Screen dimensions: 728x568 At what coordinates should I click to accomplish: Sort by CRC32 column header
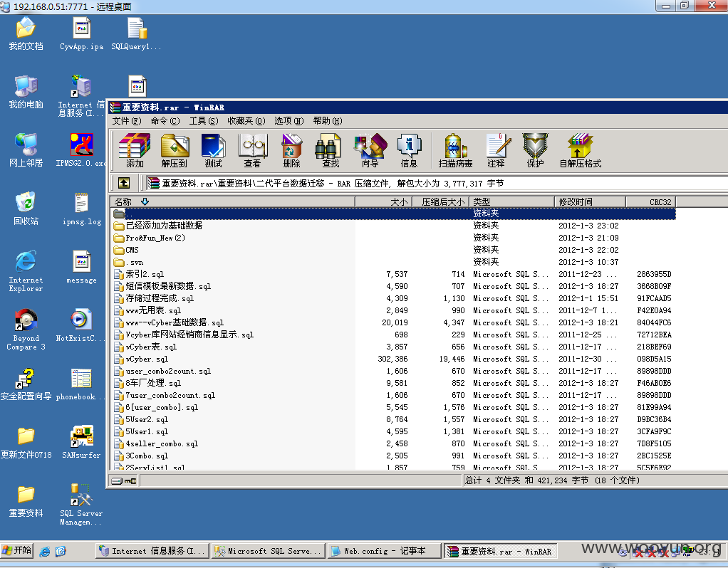(x=650, y=201)
